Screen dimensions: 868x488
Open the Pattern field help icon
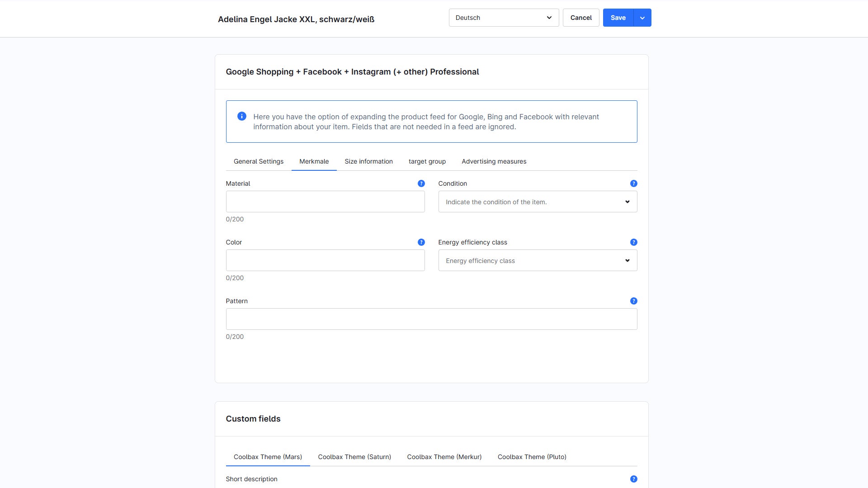point(633,301)
